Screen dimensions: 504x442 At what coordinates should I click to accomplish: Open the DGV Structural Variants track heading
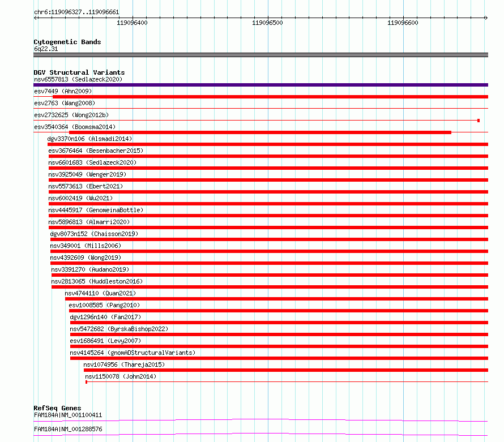point(79,72)
